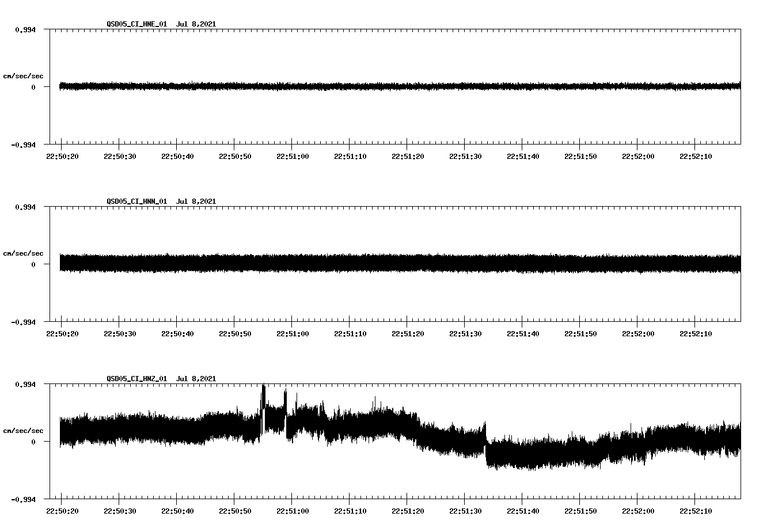Click the HNZ plot's cm/sec/sec unit label

(23, 431)
